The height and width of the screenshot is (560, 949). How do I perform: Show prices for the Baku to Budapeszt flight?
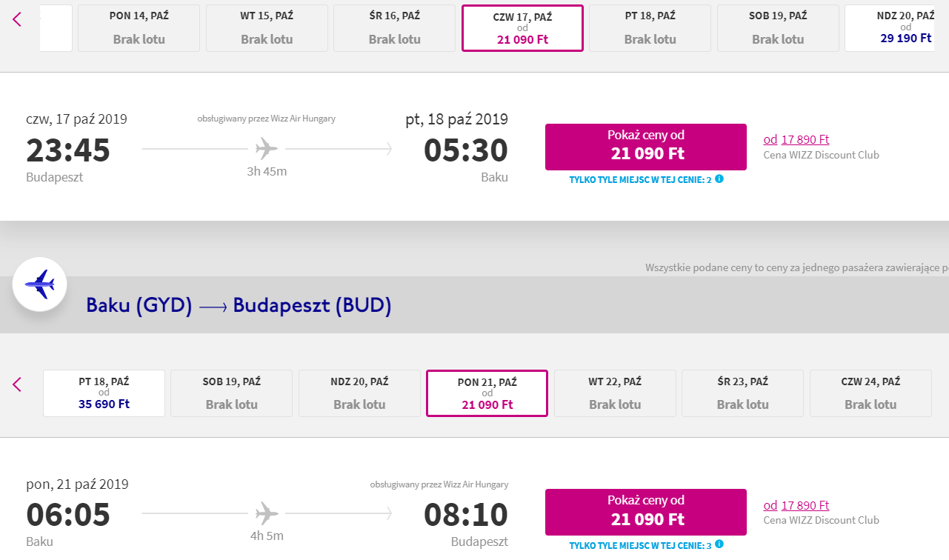(646, 512)
